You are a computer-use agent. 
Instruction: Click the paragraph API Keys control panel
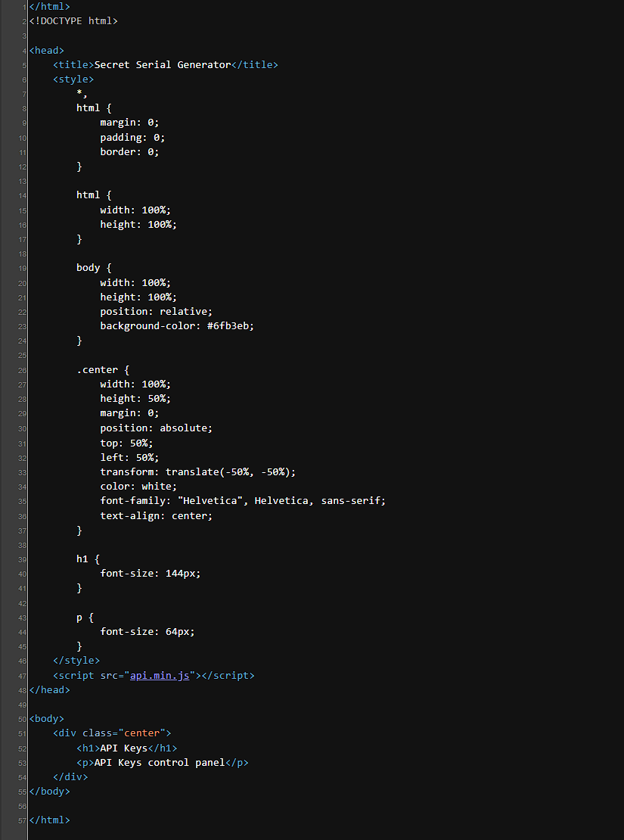(x=159, y=762)
